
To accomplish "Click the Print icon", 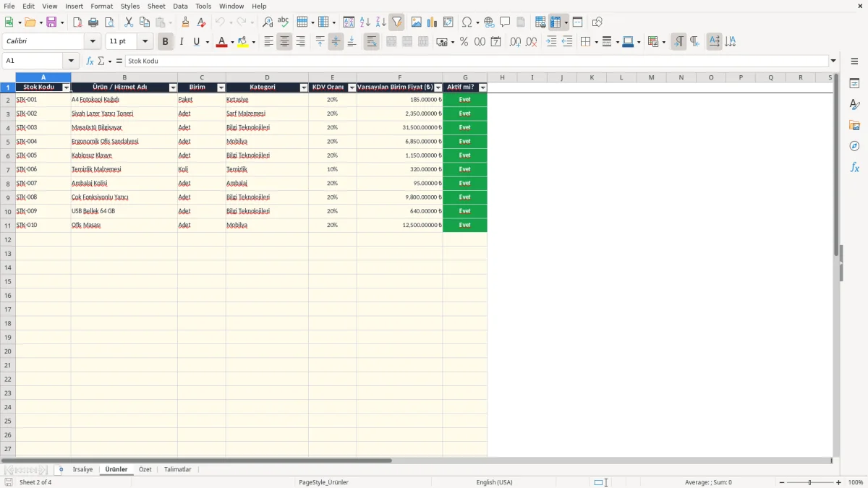I will coord(93,22).
